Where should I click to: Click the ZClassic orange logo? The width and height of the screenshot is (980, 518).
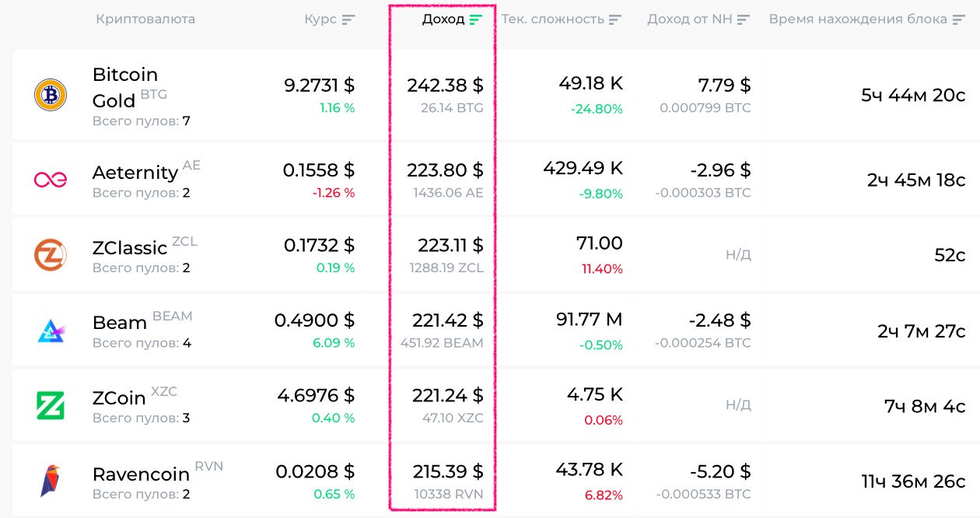pos(51,254)
